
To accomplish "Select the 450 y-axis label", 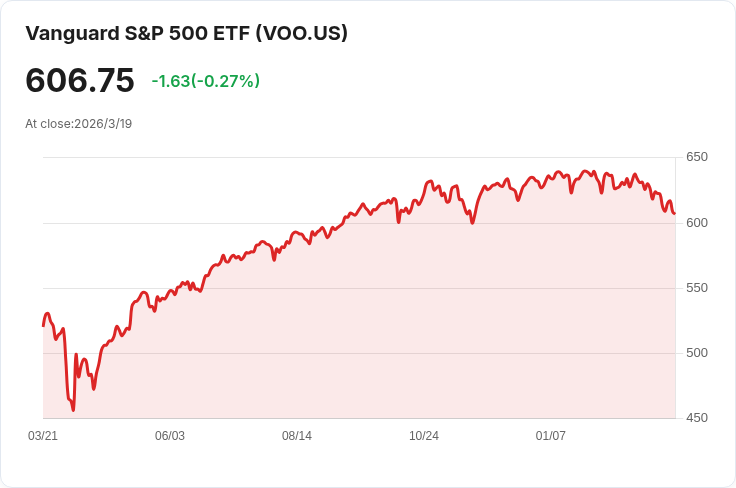I will pos(697,418).
